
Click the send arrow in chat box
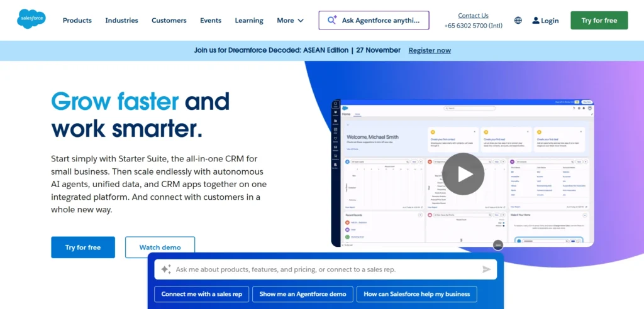(486, 269)
